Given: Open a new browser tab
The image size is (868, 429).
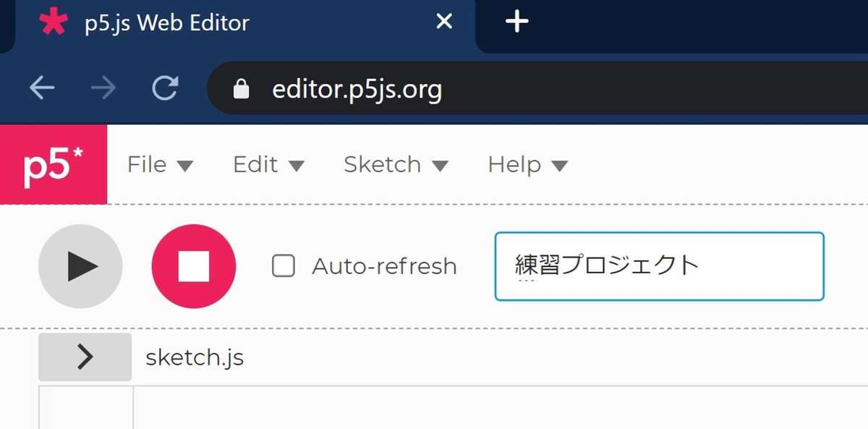Looking at the screenshot, I should (x=516, y=22).
